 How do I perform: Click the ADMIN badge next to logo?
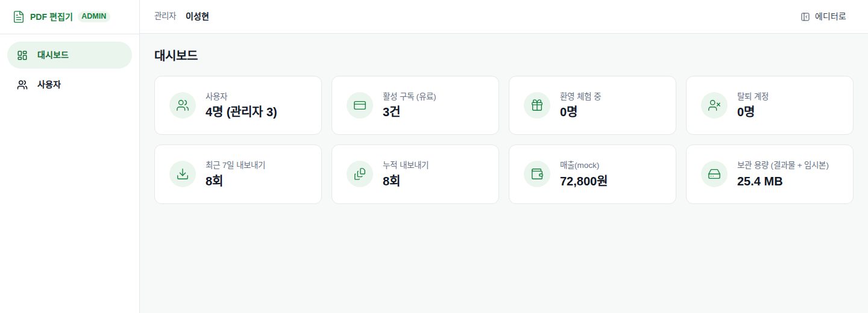(x=94, y=17)
